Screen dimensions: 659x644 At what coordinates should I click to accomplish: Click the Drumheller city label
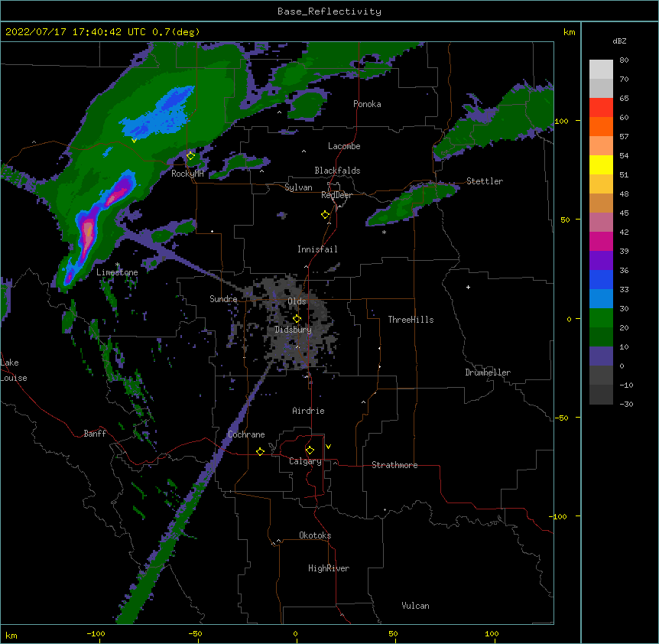coord(488,372)
